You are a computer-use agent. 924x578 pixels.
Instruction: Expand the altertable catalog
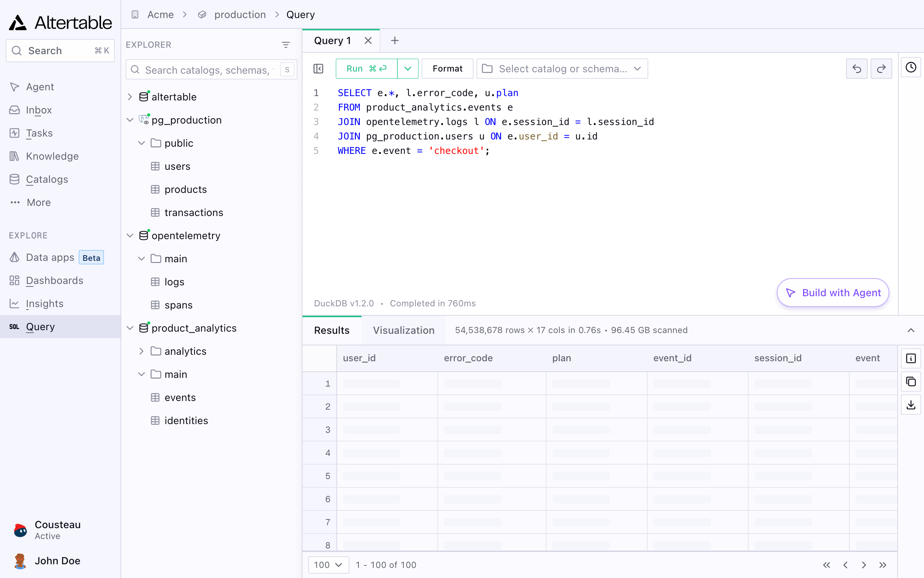click(x=130, y=97)
